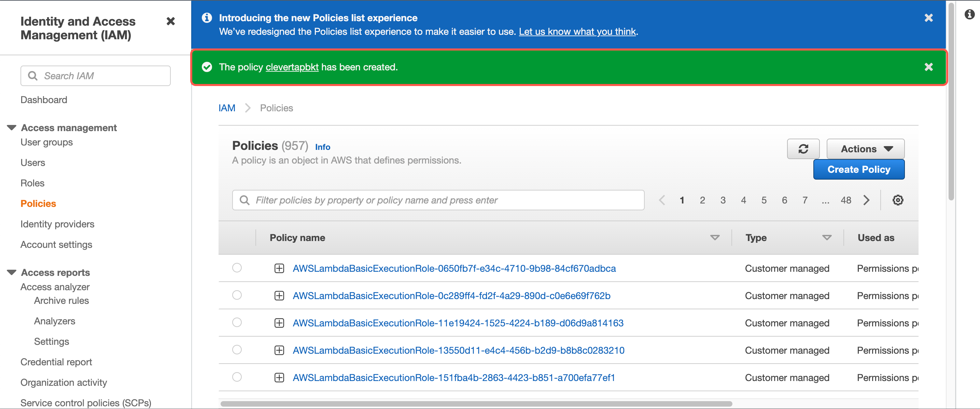Click the Search IAM input field
The image size is (980, 409).
(96, 76)
